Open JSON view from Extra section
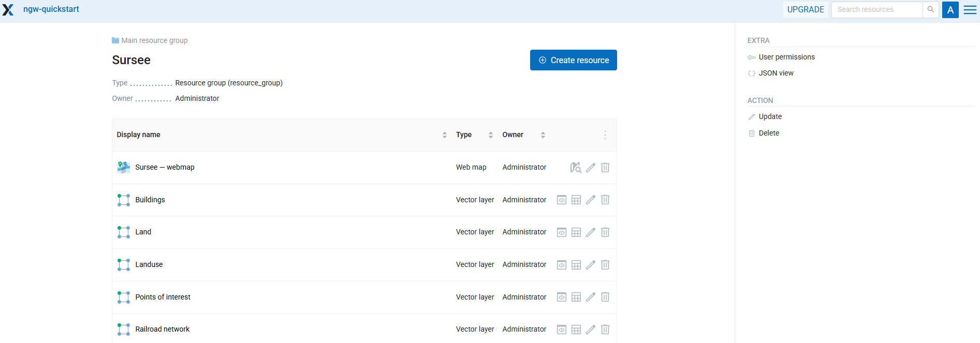Image resolution: width=980 pixels, height=343 pixels. tap(776, 73)
